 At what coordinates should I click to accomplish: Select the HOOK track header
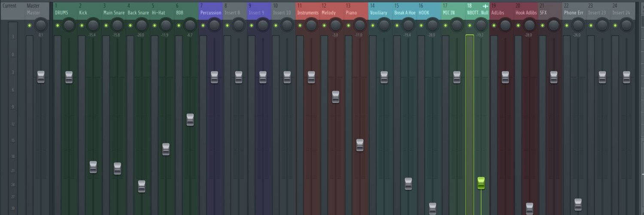(429, 9)
